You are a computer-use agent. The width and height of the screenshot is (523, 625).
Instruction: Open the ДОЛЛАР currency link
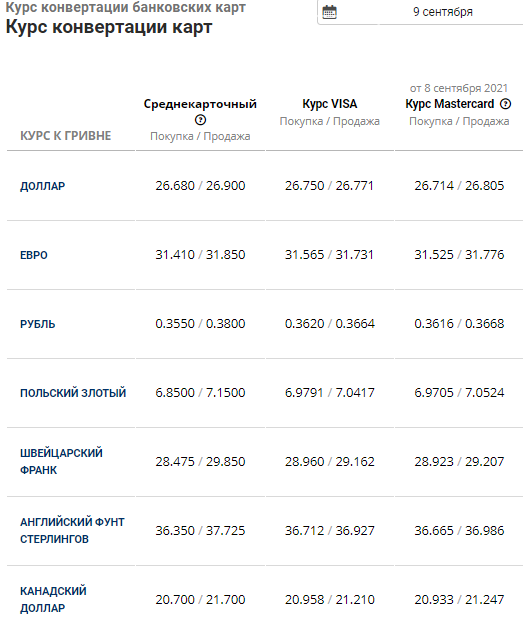click(42, 186)
